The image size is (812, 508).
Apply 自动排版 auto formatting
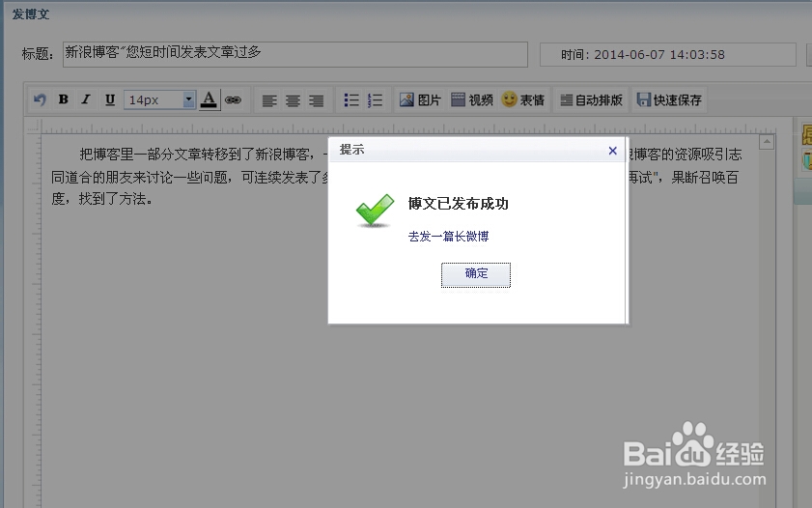[592, 99]
